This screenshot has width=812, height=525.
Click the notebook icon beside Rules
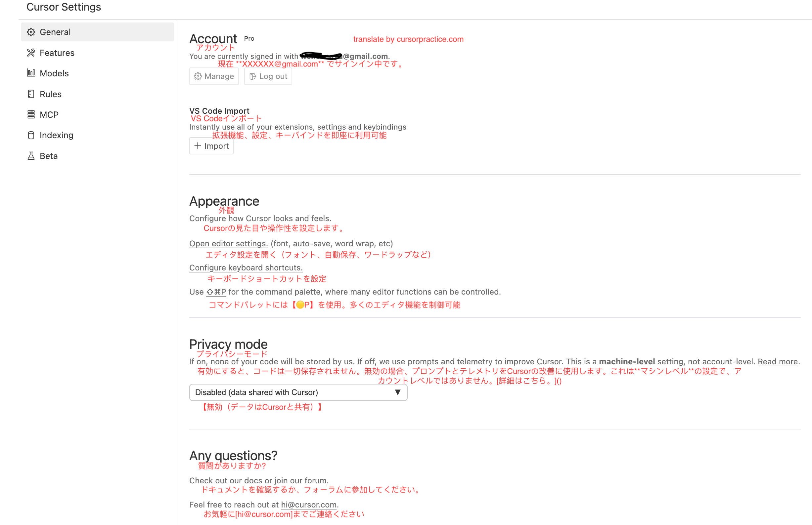31,94
